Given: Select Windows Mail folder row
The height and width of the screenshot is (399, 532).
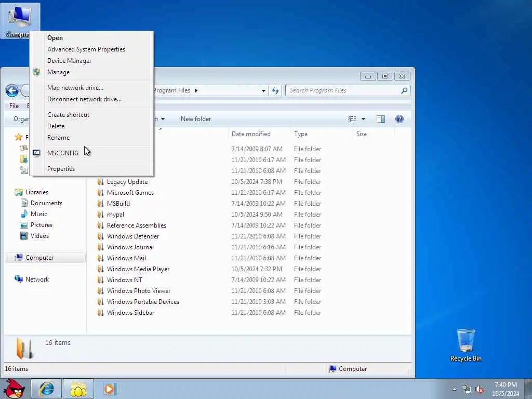Looking at the screenshot, I should pyautogui.click(x=245, y=258).
